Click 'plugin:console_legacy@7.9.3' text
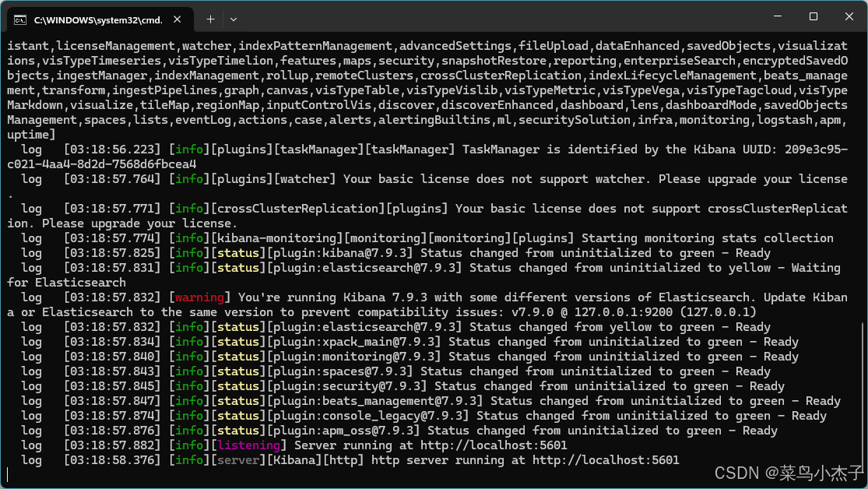 pyautogui.click(x=368, y=416)
